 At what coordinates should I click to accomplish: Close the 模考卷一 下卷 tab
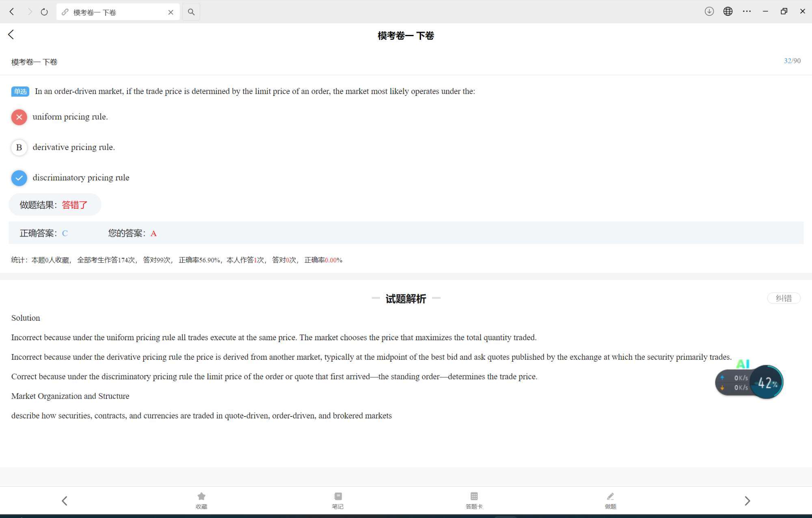coord(171,12)
